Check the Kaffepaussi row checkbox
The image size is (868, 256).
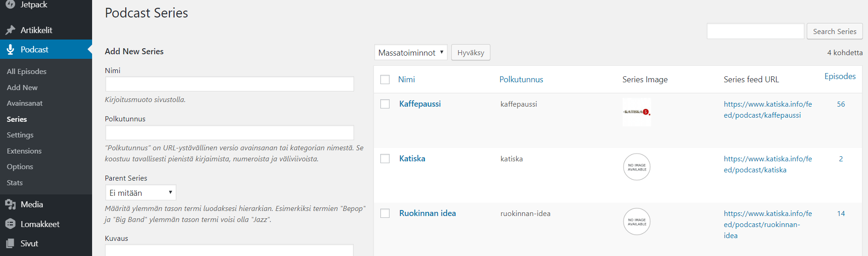click(385, 104)
